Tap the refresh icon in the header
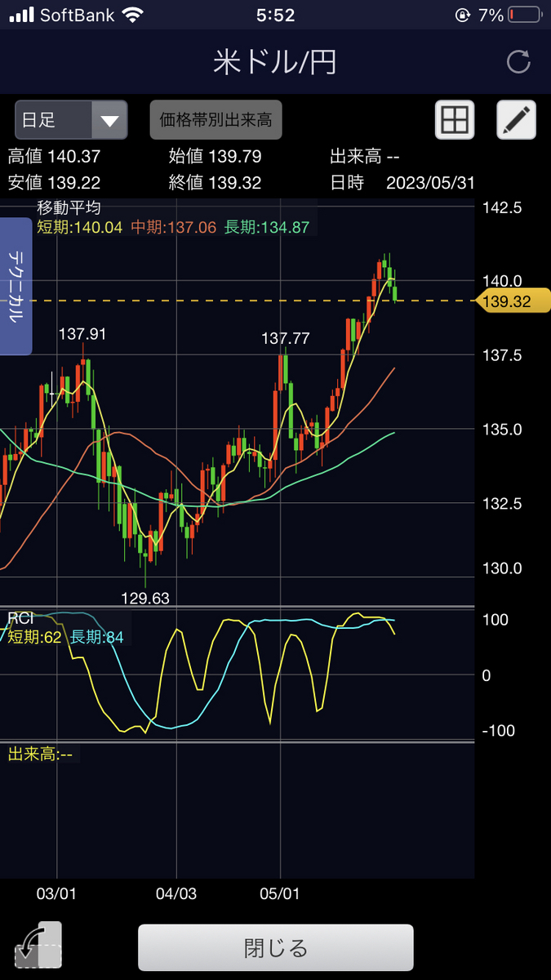 518,62
